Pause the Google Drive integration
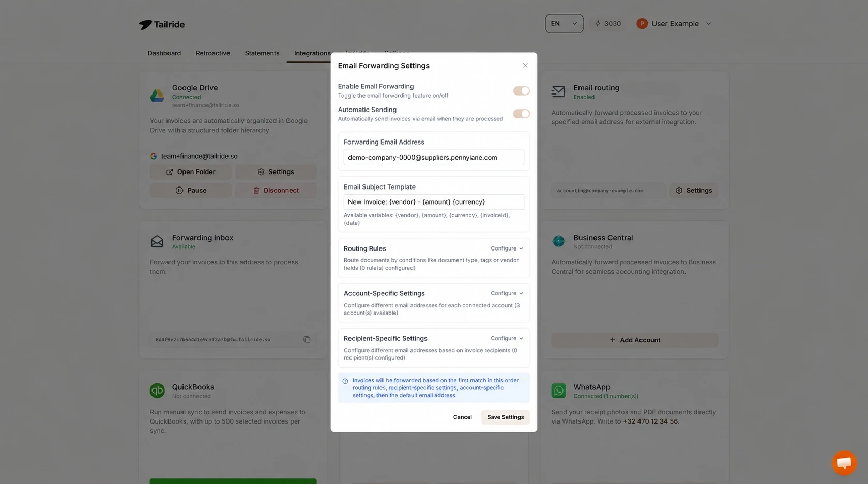Image resolution: width=868 pixels, height=484 pixels. pyautogui.click(x=191, y=191)
